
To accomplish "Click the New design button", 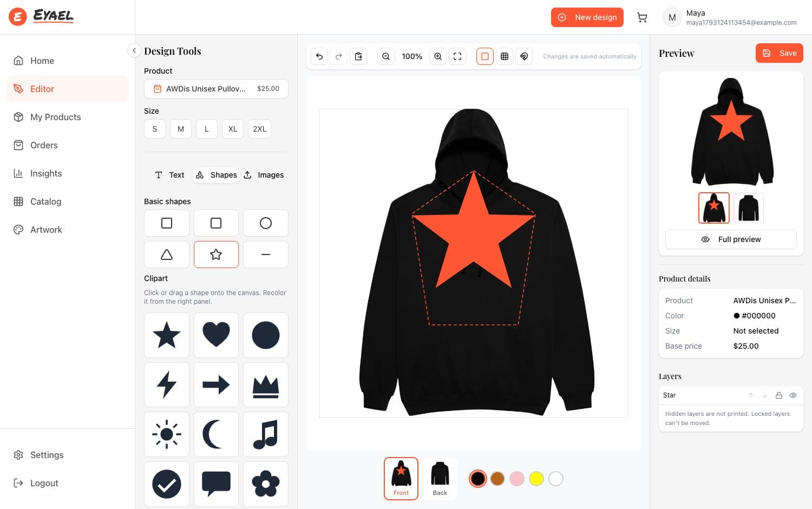I will pos(587,17).
